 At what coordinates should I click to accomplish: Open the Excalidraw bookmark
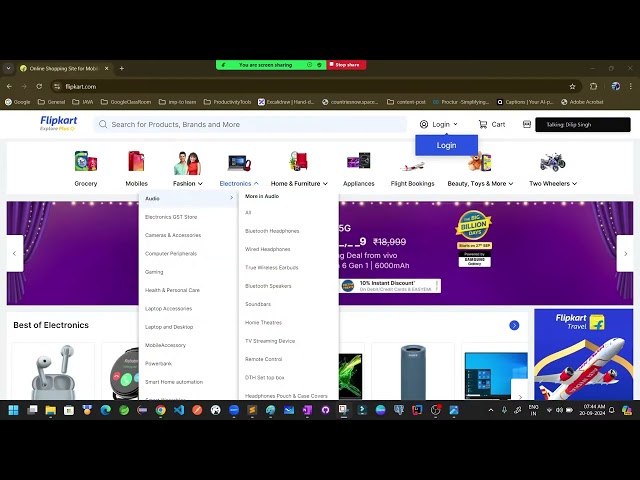[286, 102]
